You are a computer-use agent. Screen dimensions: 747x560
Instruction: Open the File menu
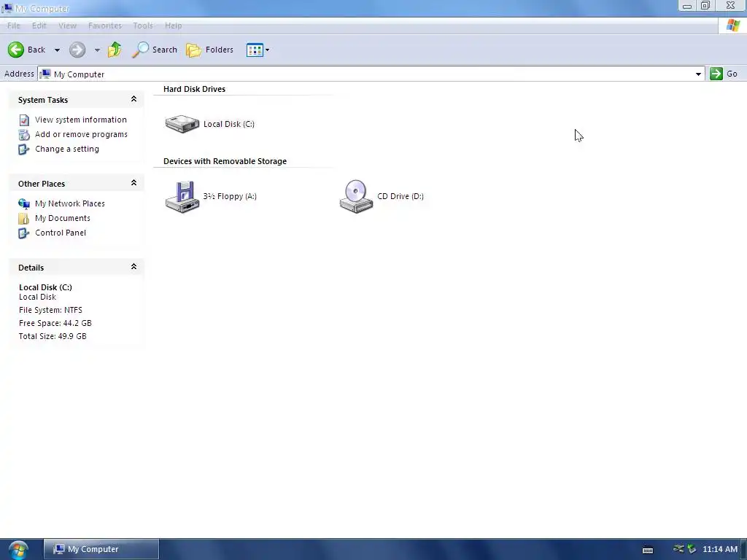click(x=14, y=26)
